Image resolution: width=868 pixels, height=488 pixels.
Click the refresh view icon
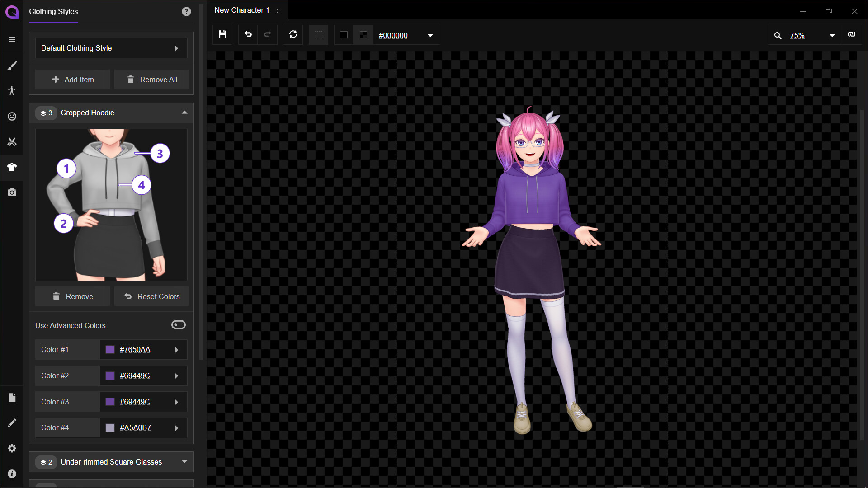293,35
